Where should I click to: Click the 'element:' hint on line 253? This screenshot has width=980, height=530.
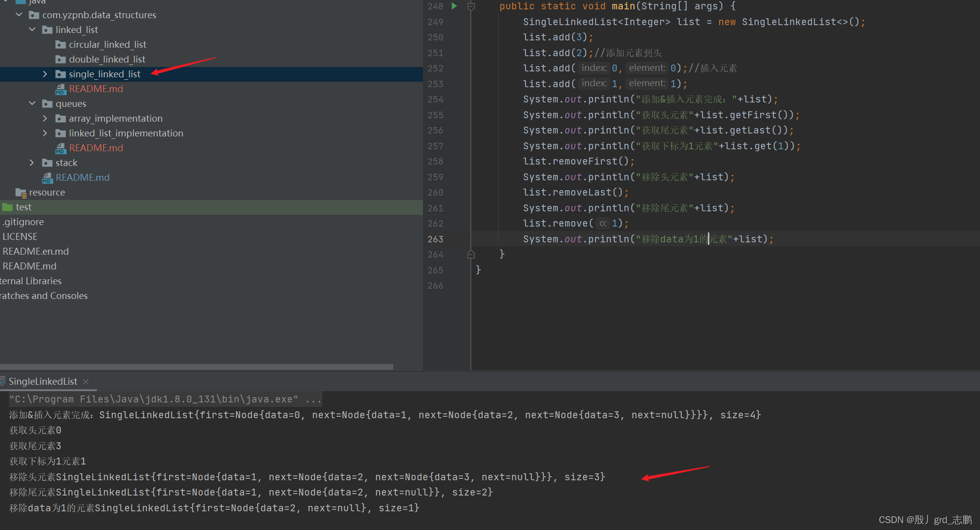tap(647, 83)
